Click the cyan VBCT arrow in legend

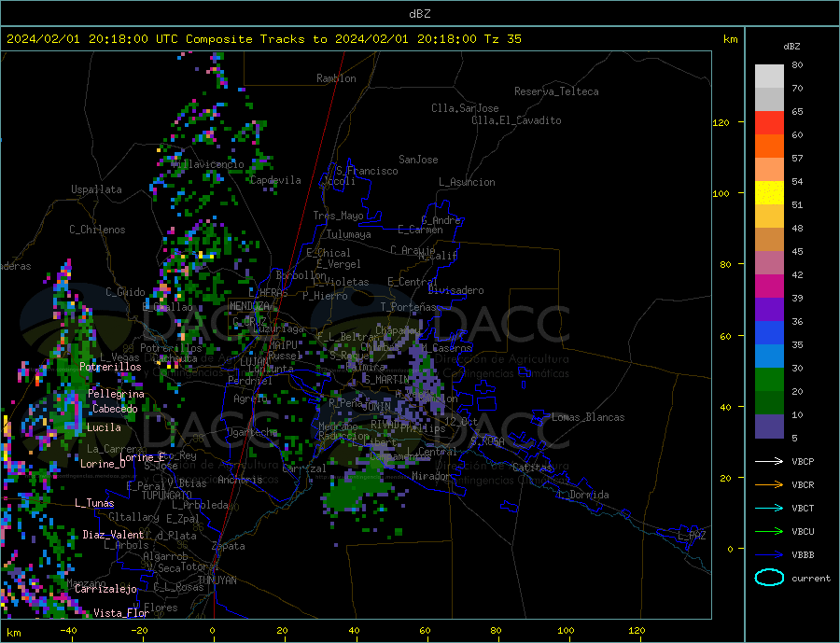[771, 508]
